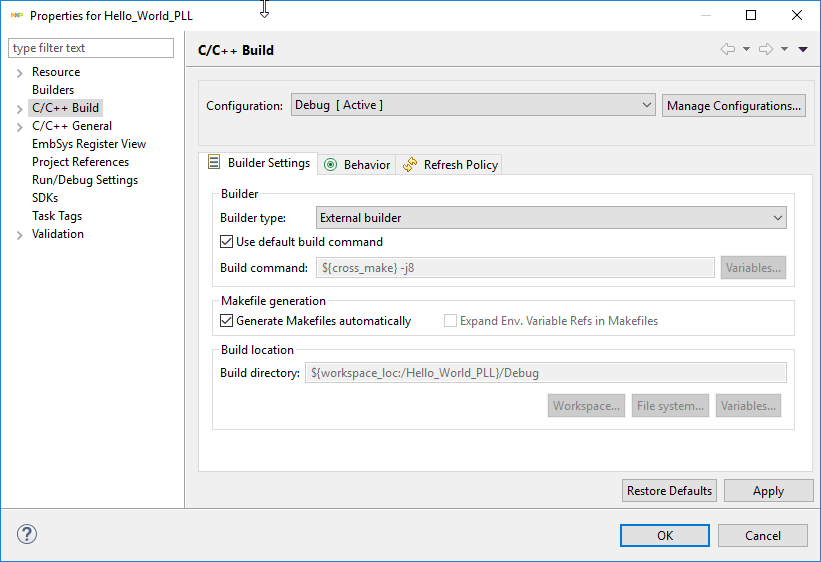
Task: Expand the C/C++ General tree node
Action: (x=20, y=127)
